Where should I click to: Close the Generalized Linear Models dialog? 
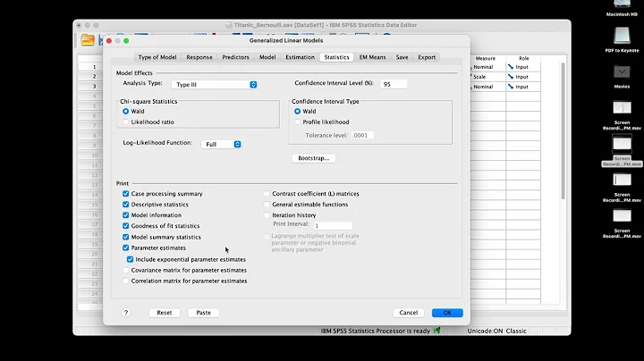109,40
